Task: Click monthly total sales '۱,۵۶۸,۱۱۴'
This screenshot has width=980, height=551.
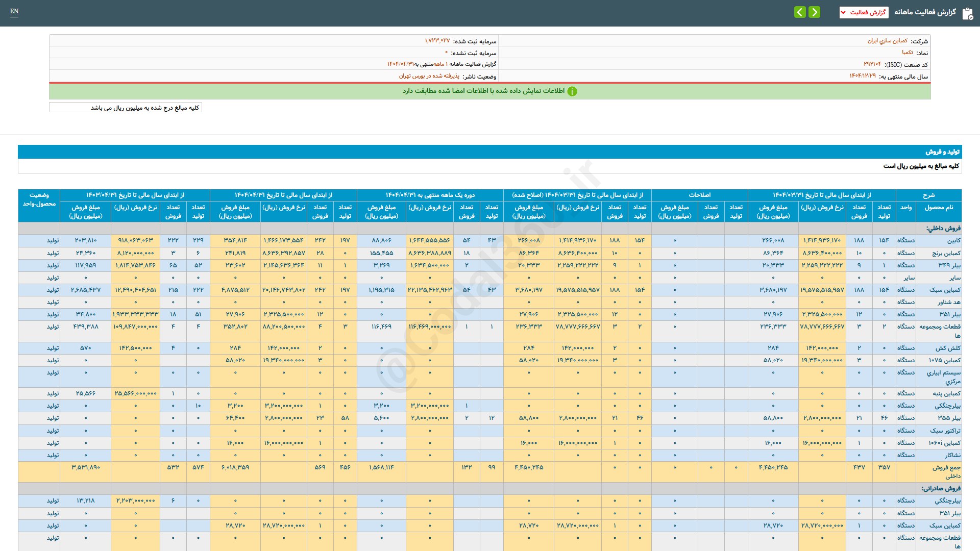Action: coord(381,467)
